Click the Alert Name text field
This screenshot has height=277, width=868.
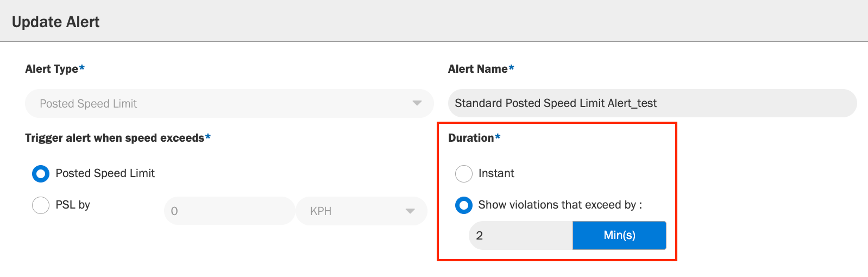pos(652,103)
